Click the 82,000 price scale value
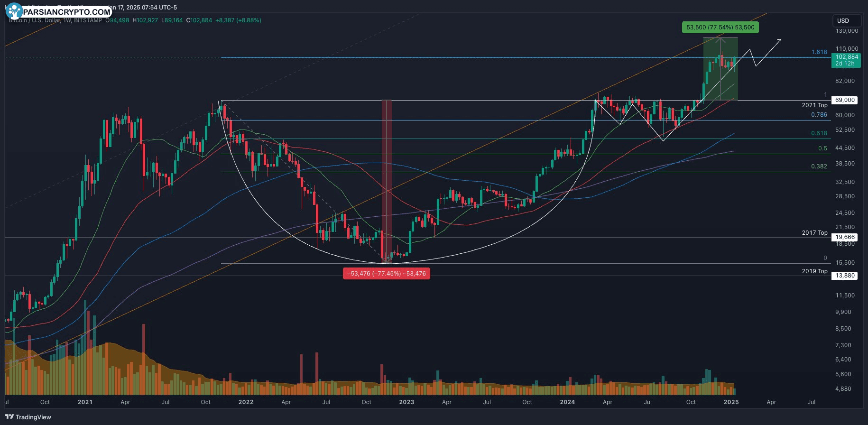The height and width of the screenshot is (425, 868). coord(845,81)
